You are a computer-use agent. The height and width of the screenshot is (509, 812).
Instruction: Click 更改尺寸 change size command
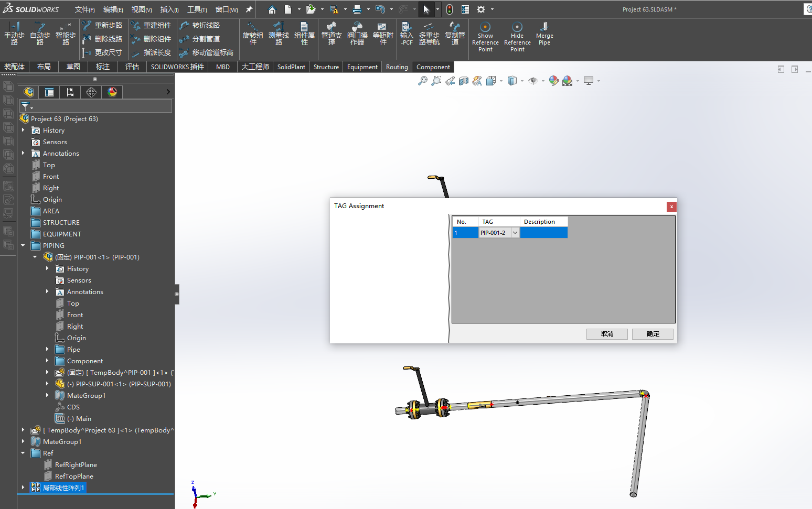[103, 52]
